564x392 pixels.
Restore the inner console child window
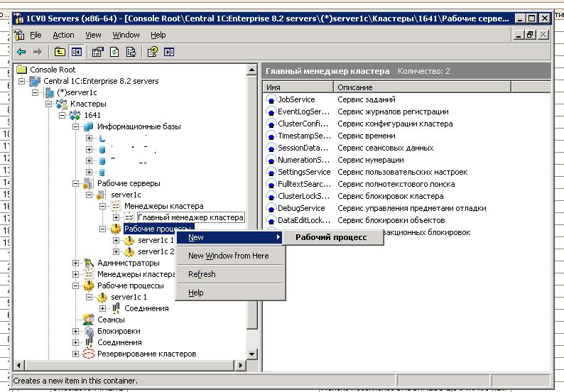(531, 35)
